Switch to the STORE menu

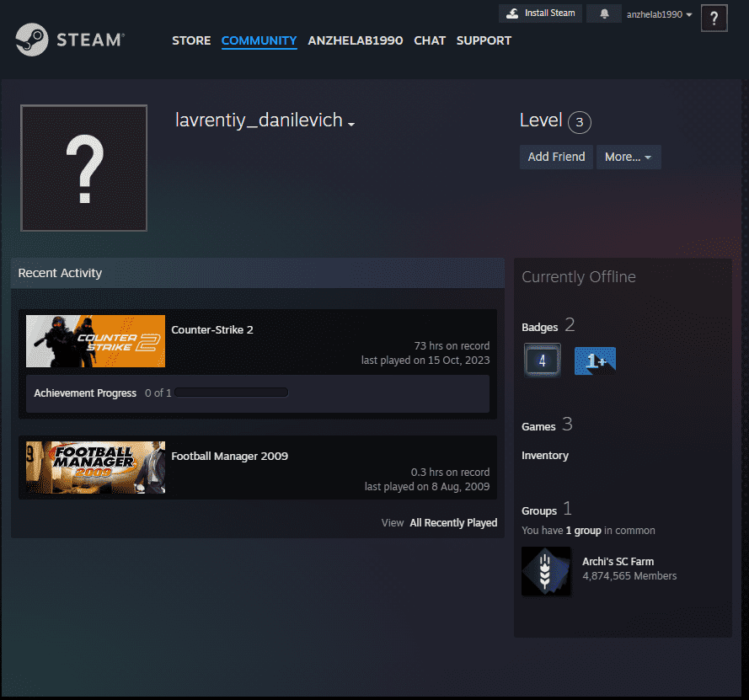click(191, 40)
